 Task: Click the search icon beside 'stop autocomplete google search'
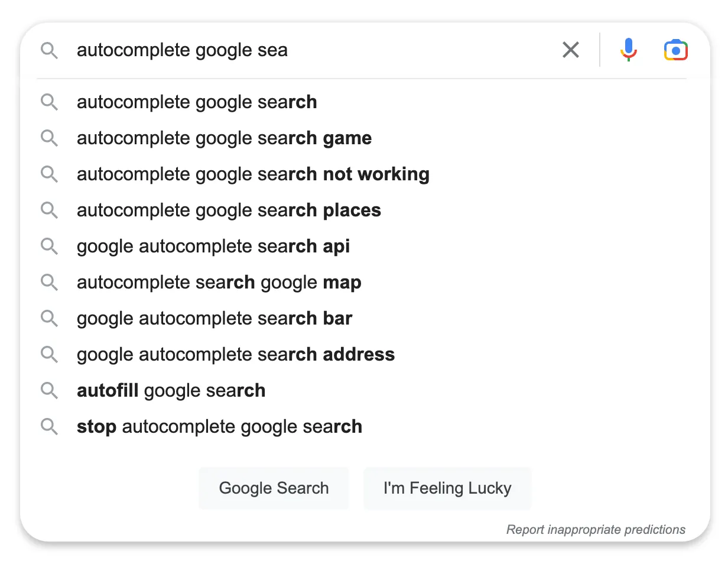click(x=50, y=426)
